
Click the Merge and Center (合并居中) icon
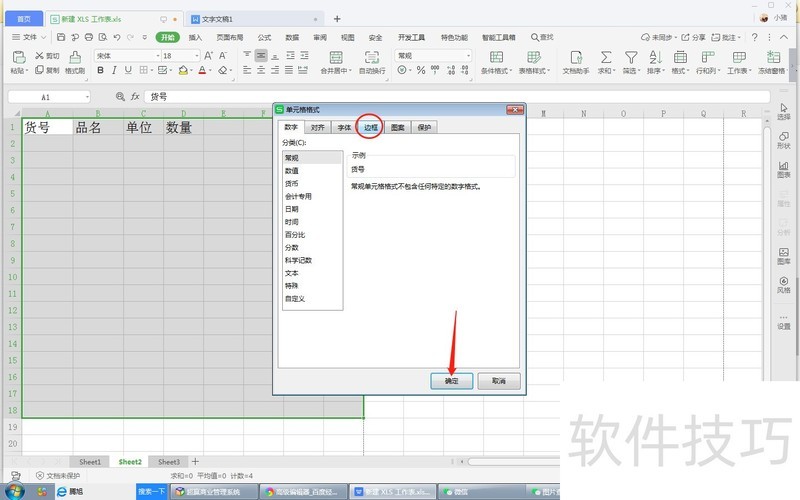pyautogui.click(x=335, y=57)
